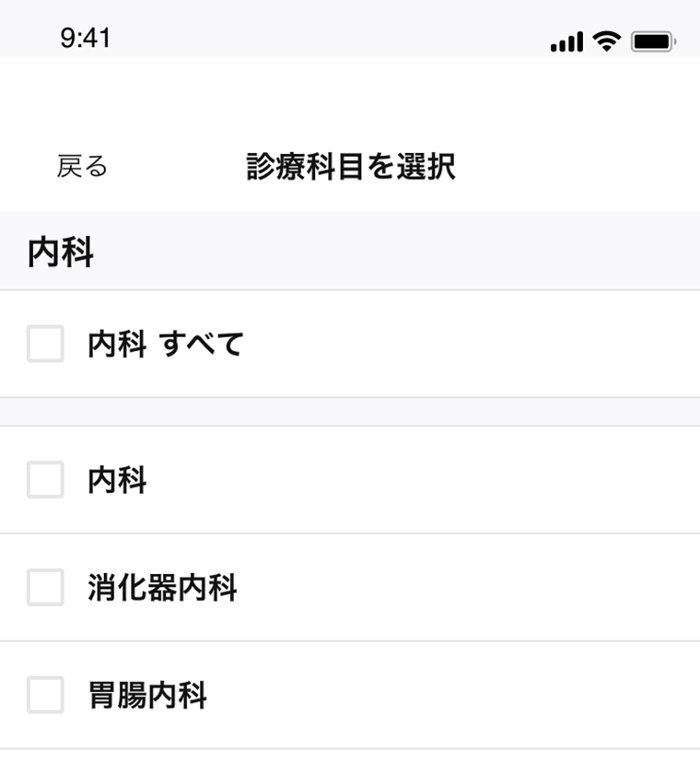Tap the 9:41 clock in status bar
Screen dimensions: 700x774
[86, 38]
